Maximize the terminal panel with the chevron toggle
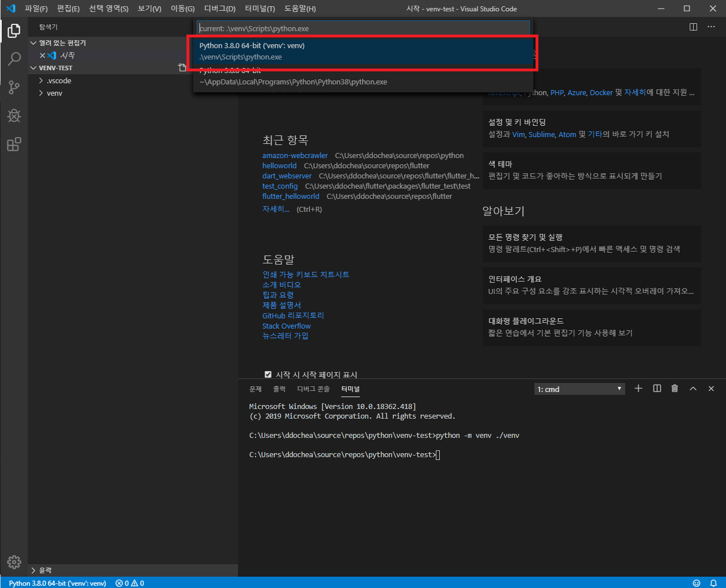Viewport: 726px width, 588px height. [693, 388]
